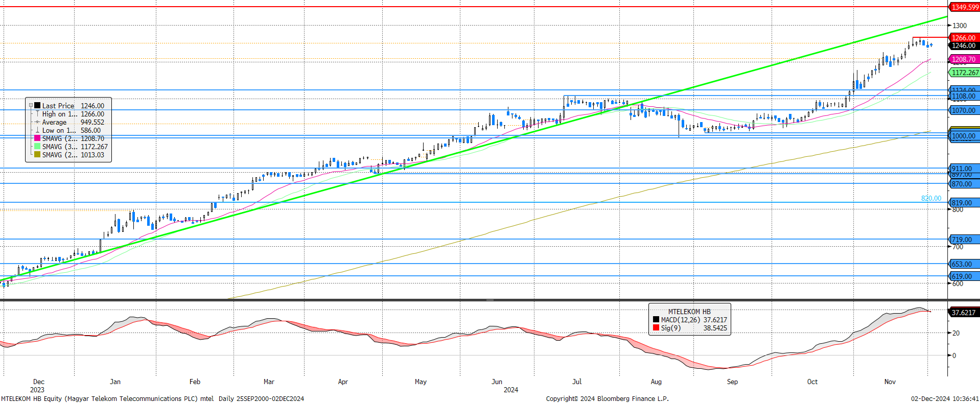Click the Low marker icon in legend

[37, 130]
